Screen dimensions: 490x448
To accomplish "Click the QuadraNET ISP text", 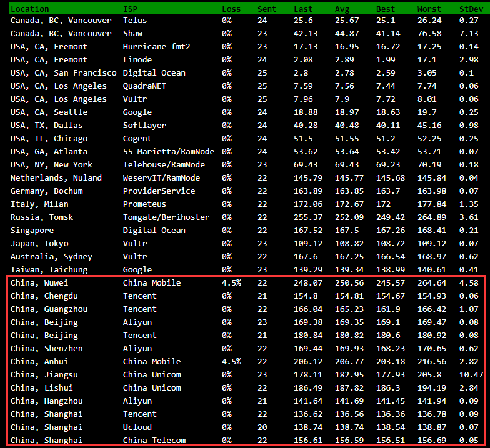I will coord(144,86).
